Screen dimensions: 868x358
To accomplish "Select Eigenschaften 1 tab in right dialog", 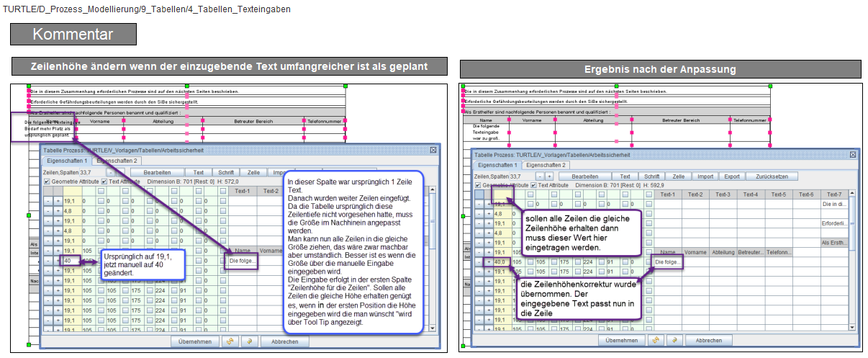I will [497, 165].
